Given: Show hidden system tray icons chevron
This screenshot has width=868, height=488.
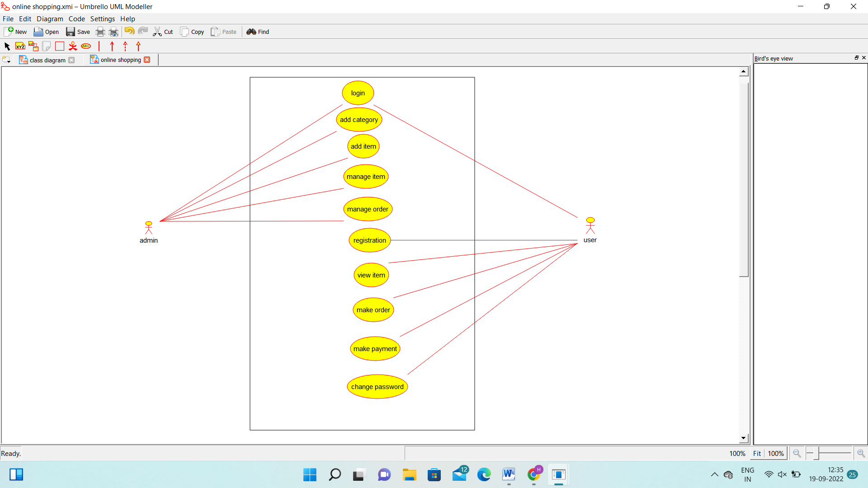Looking at the screenshot, I should (714, 474).
